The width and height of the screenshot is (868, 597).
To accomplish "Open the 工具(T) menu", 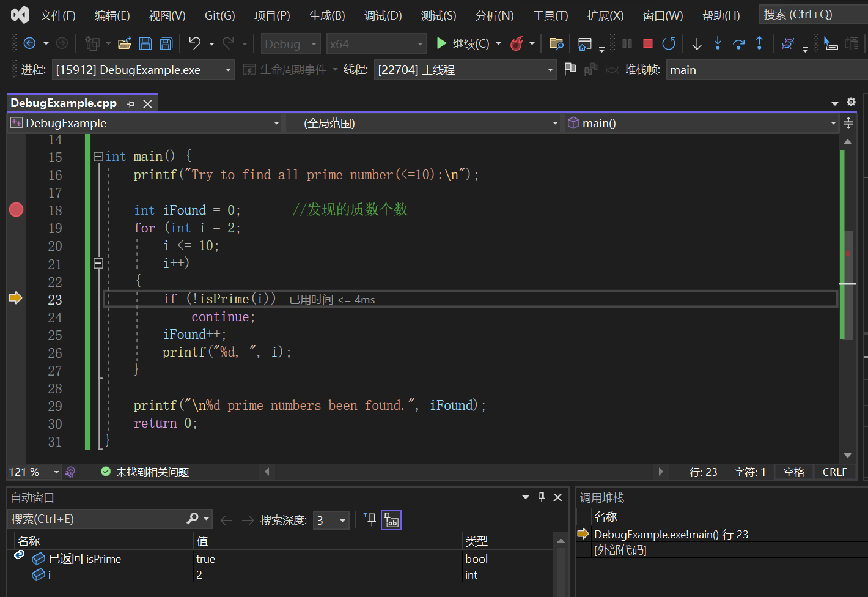I will coord(550,15).
